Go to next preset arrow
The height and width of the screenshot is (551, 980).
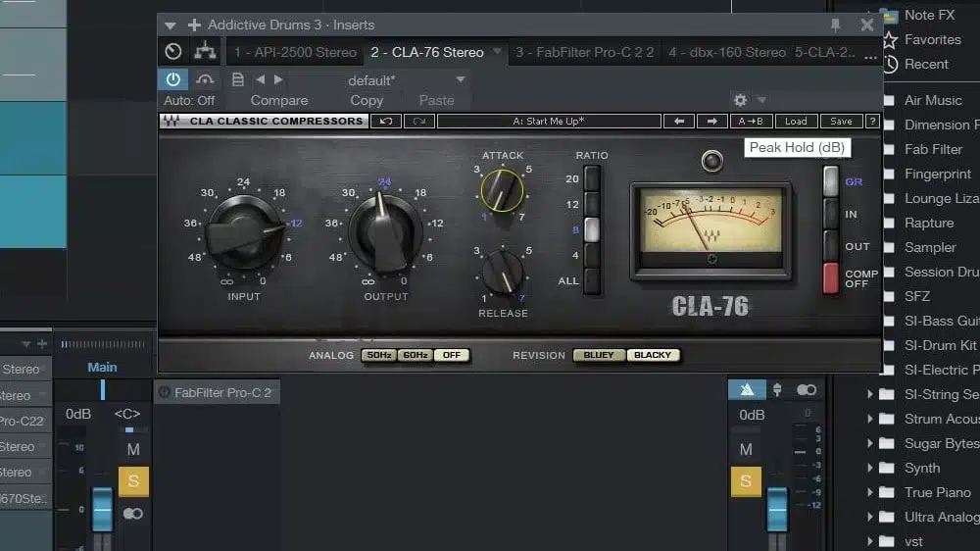point(278,79)
